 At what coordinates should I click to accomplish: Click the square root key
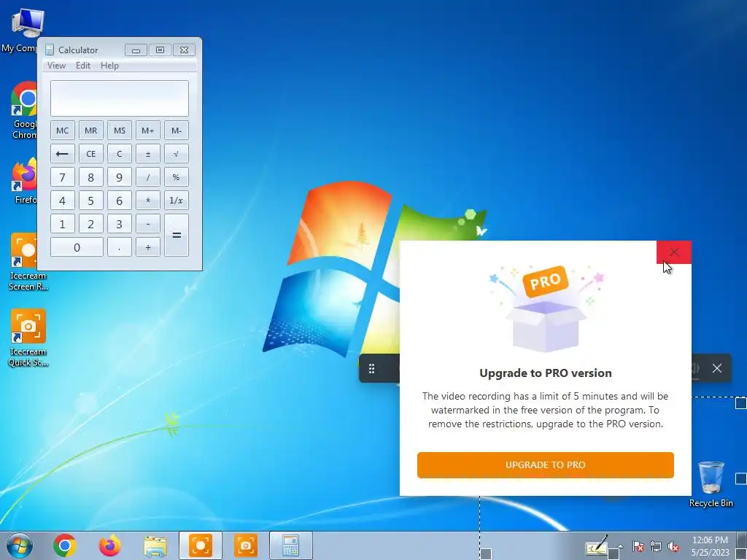click(x=177, y=154)
